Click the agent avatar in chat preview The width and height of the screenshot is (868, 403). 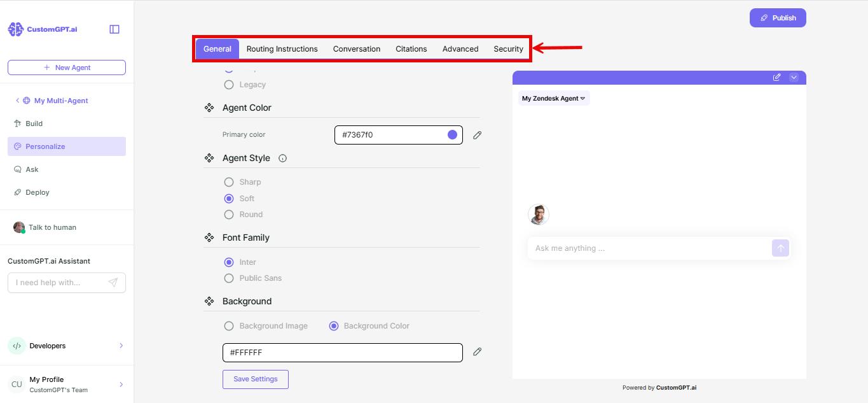pos(539,215)
